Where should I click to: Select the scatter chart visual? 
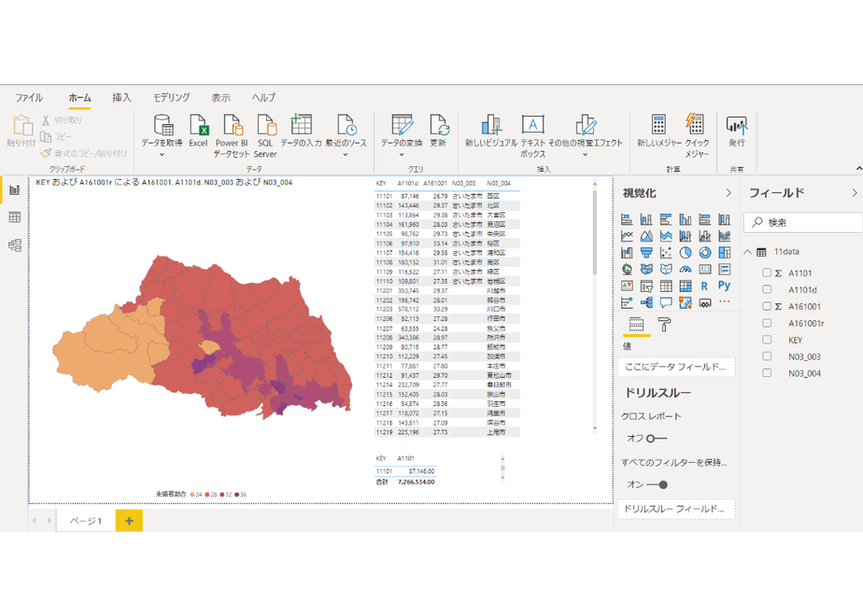[666, 252]
